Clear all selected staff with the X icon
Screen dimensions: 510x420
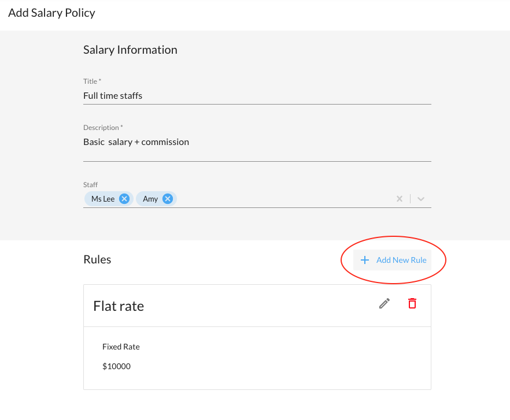click(399, 199)
